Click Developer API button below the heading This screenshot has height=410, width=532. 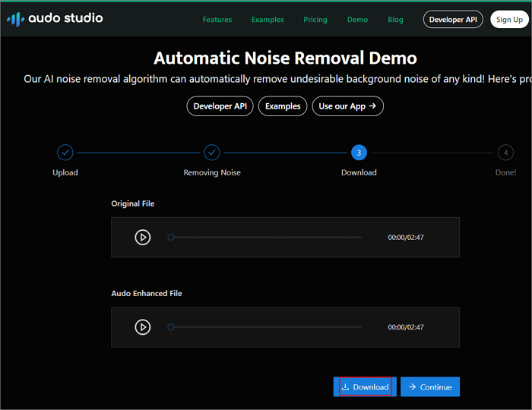coord(220,106)
